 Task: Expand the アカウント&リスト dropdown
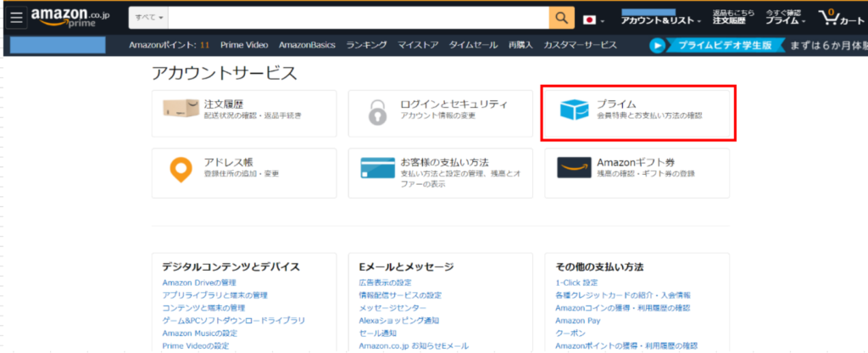click(x=660, y=20)
